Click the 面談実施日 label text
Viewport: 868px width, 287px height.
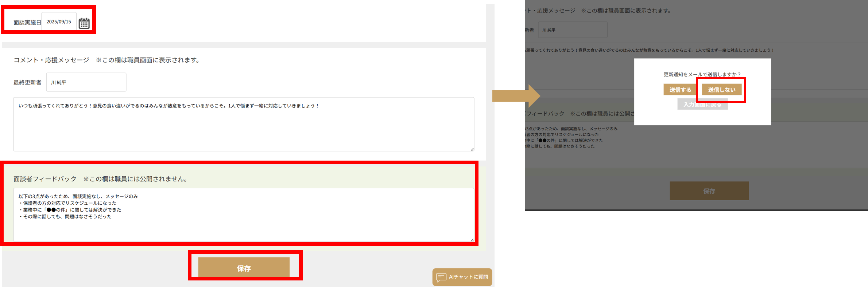click(x=27, y=23)
